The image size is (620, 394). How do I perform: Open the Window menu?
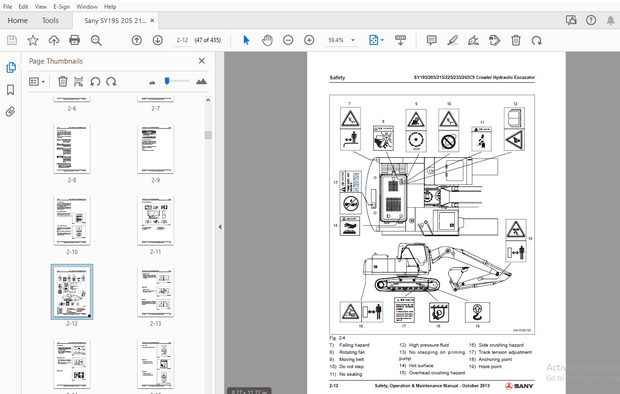pyautogui.click(x=87, y=6)
